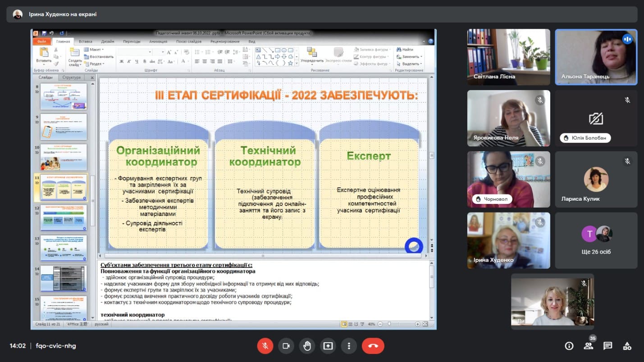Toggle center text alignment
Screen dimensions: 644x362
[x=205, y=62]
